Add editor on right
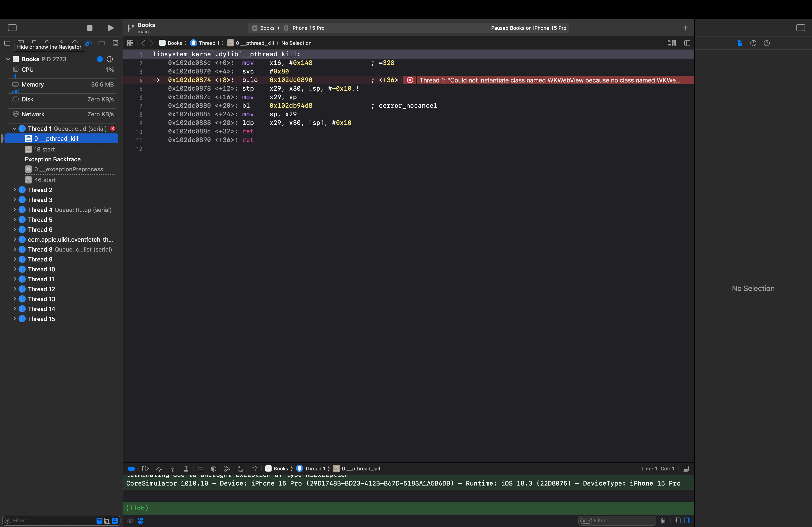The width and height of the screenshot is (812, 527). click(x=687, y=43)
